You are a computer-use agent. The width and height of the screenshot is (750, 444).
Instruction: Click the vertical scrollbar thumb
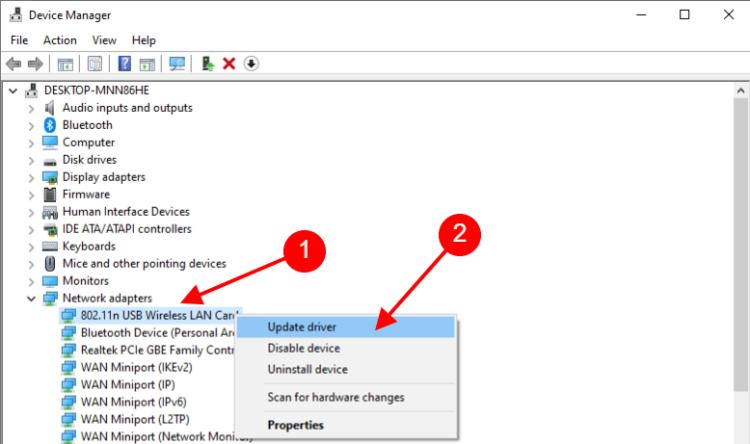pyautogui.click(x=740, y=245)
